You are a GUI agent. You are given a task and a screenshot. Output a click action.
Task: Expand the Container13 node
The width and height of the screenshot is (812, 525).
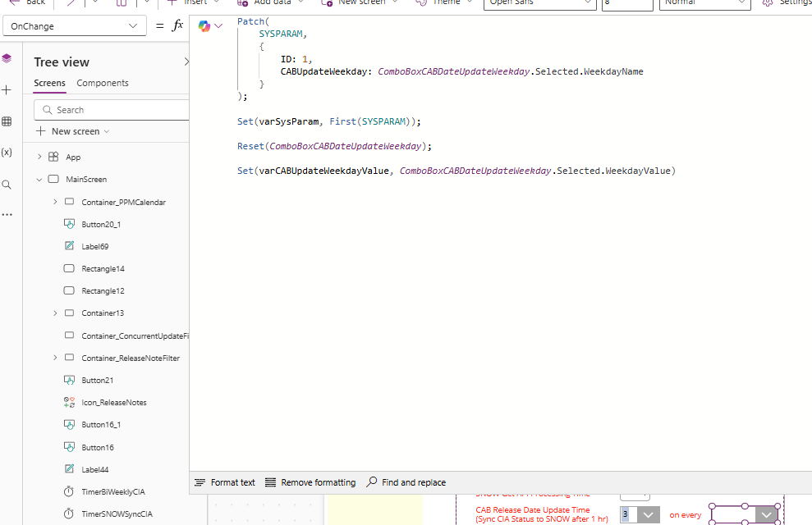tap(55, 313)
